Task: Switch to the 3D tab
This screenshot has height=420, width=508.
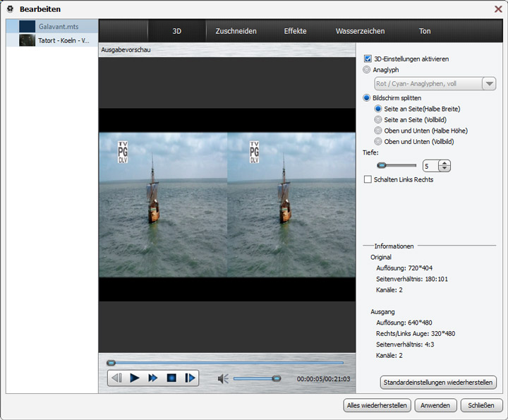Action: pos(177,31)
